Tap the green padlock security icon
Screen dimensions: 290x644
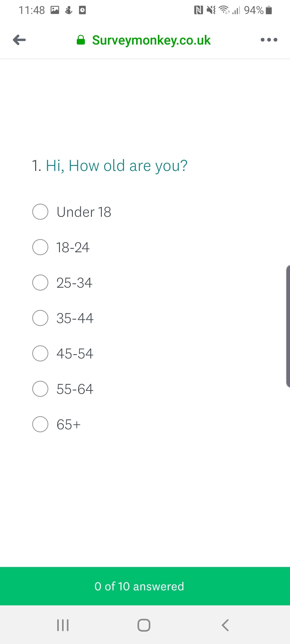(x=81, y=40)
